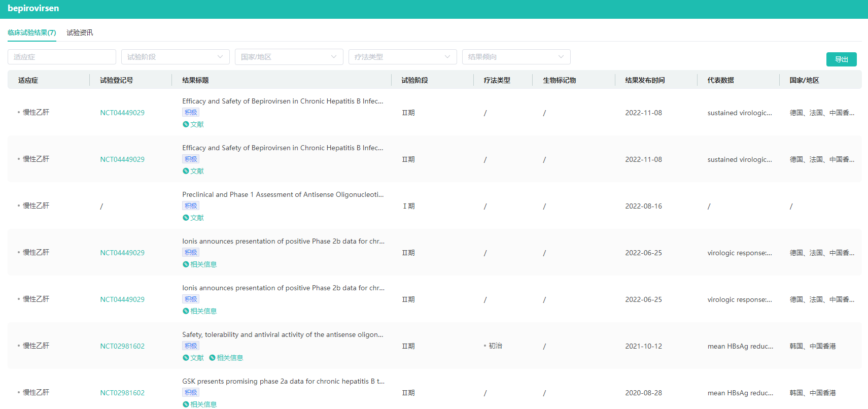Click 相关信息 icon under GSK presents row
The width and height of the screenshot is (868, 409).
point(186,404)
